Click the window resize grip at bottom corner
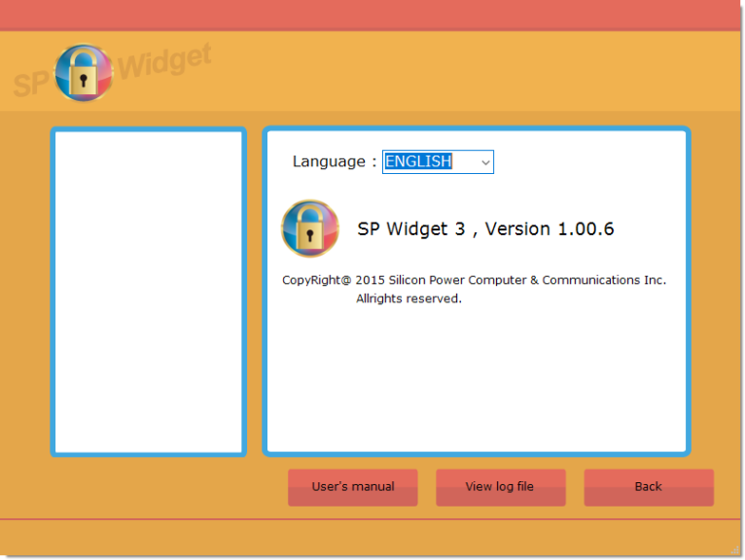 tap(735, 550)
